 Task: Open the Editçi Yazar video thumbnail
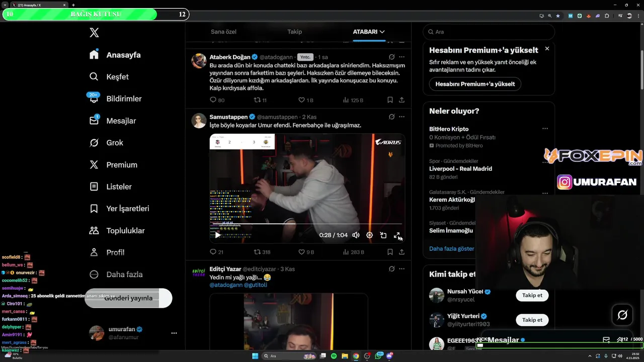coord(288,322)
